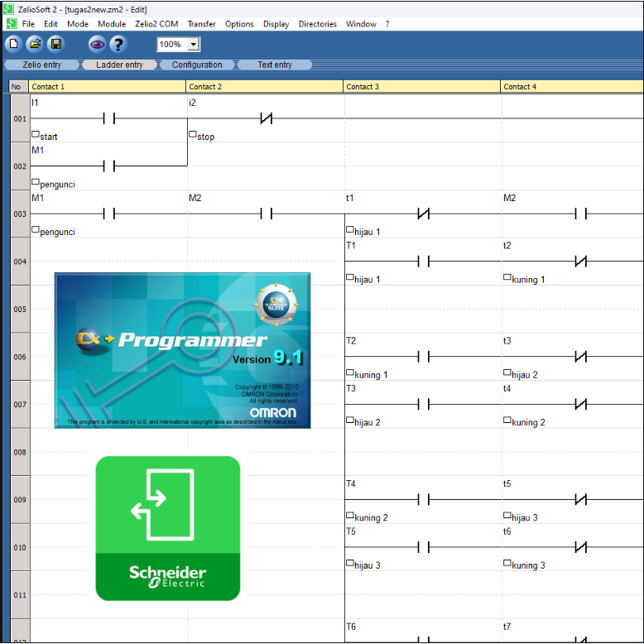Select the t1 normally closed contact line 003
The height and width of the screenshot is (644, 644).
[424, 214]
